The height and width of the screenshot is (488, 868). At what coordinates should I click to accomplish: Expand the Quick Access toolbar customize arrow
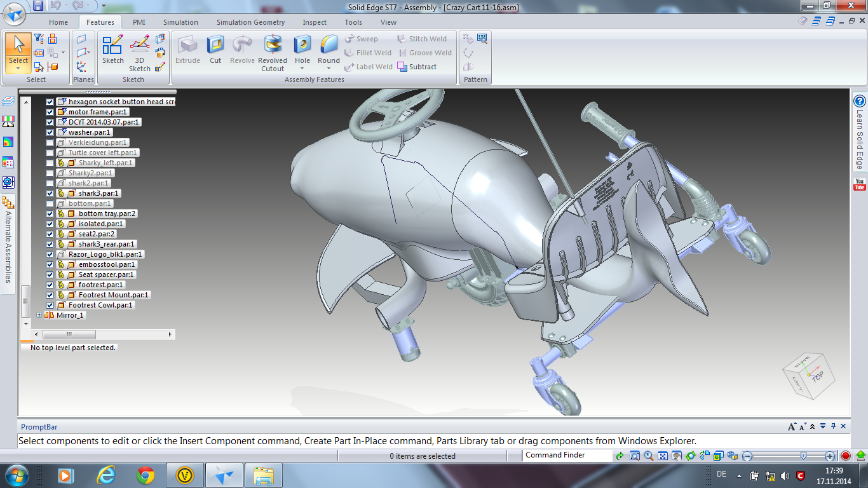104,6
